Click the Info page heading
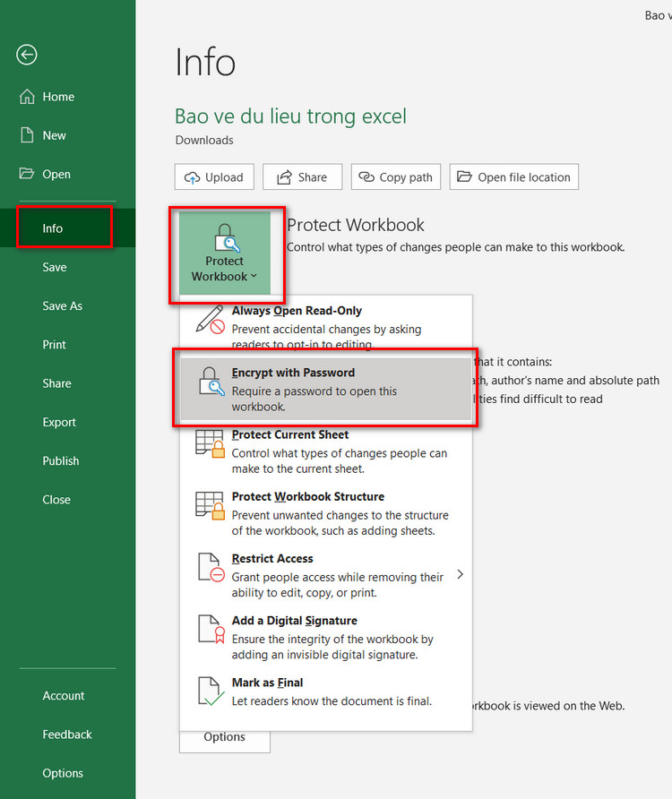Screen dimensions: 672x799 (205, 62)
